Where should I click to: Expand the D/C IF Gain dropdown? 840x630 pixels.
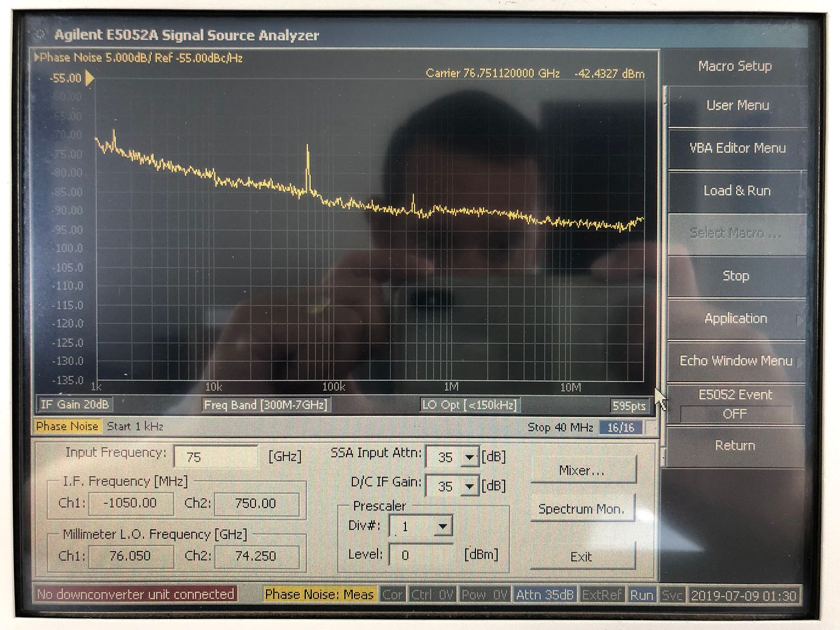pyautogui.click(x=470, y=486)
